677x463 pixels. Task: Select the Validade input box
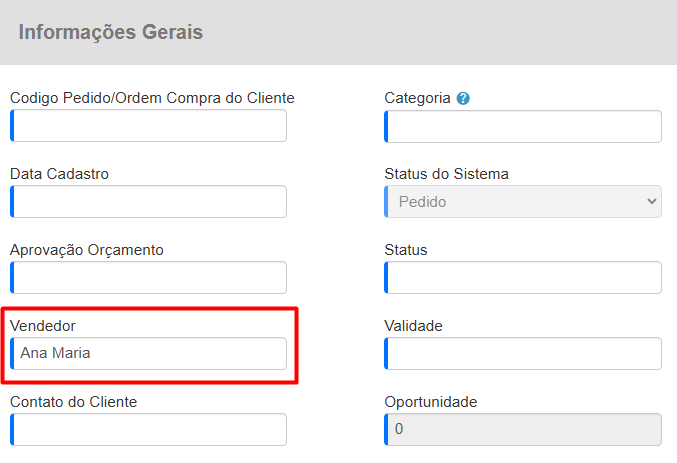click(x=523, y=353)
